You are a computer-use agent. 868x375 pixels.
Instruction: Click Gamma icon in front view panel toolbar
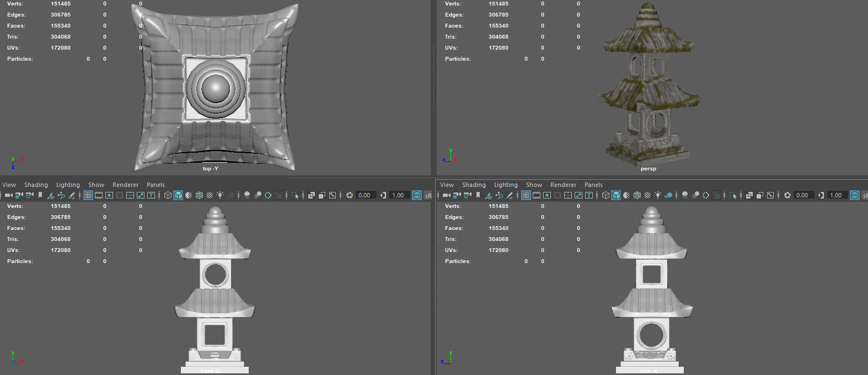[383, 195]
